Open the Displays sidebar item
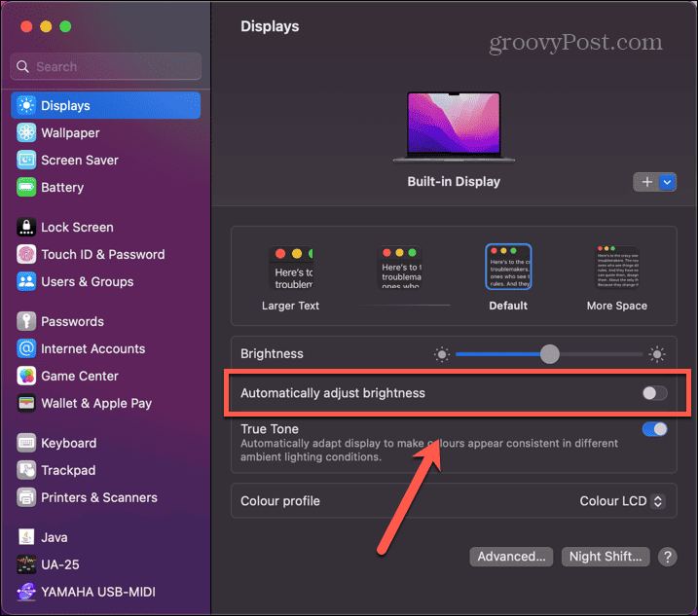This screenshot has width=698, height=616. (x=105, y=105)
